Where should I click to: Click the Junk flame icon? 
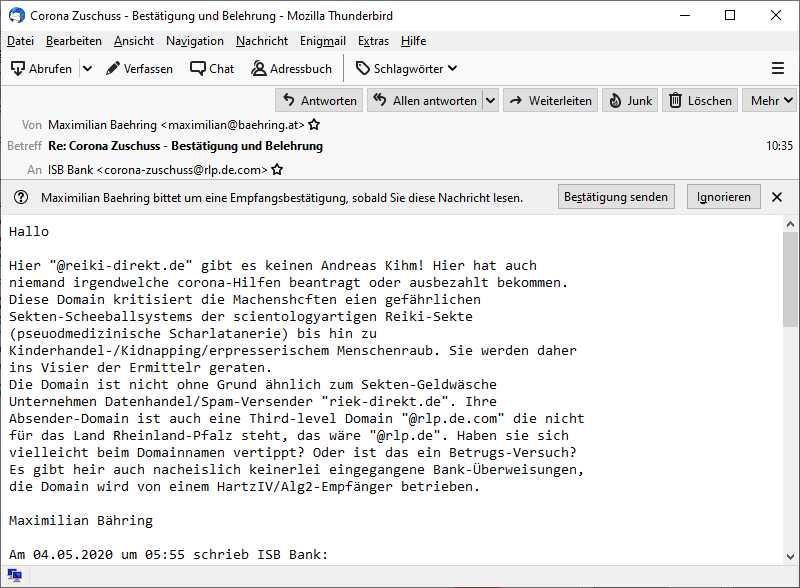[x=615, y=101]
